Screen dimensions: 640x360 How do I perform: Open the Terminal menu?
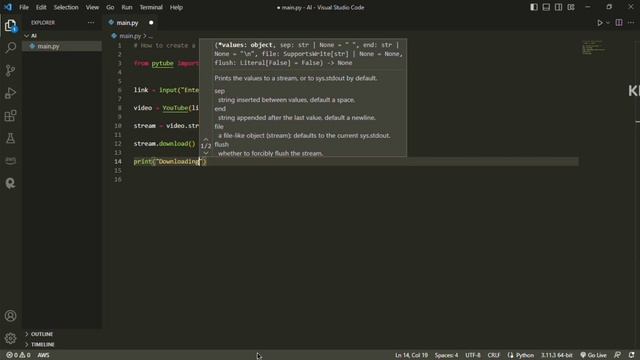(151, 7)
